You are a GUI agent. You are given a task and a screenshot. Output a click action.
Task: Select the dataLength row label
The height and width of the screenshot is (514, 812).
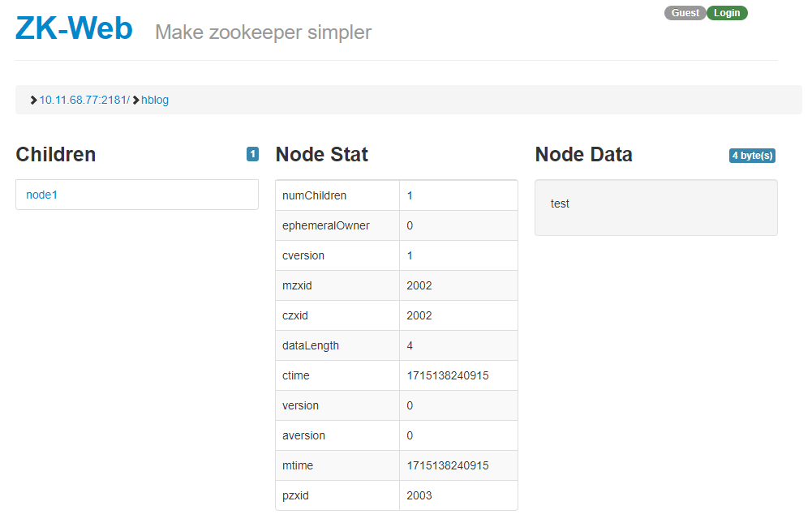click(x=311, y=345)
